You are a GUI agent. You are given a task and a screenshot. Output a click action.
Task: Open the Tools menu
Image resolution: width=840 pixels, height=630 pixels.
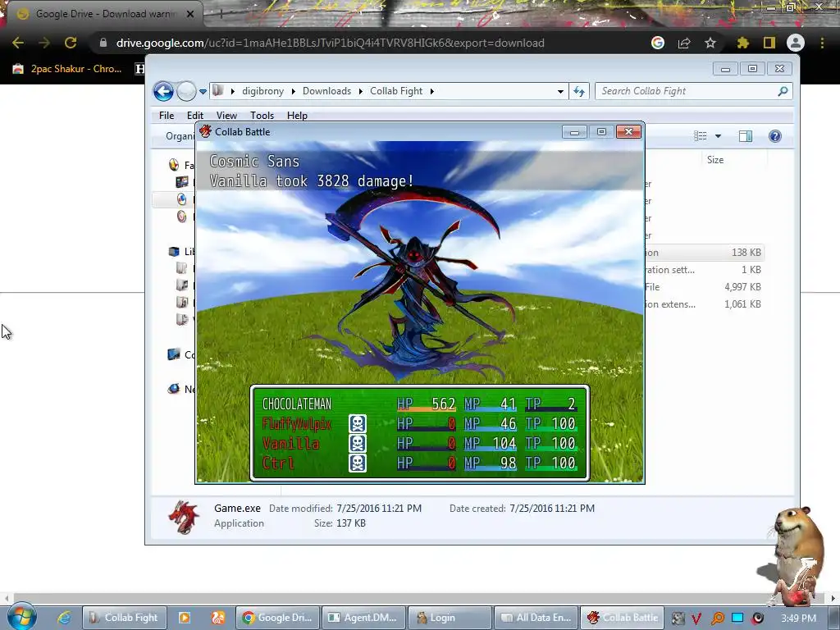click(262, 115)
